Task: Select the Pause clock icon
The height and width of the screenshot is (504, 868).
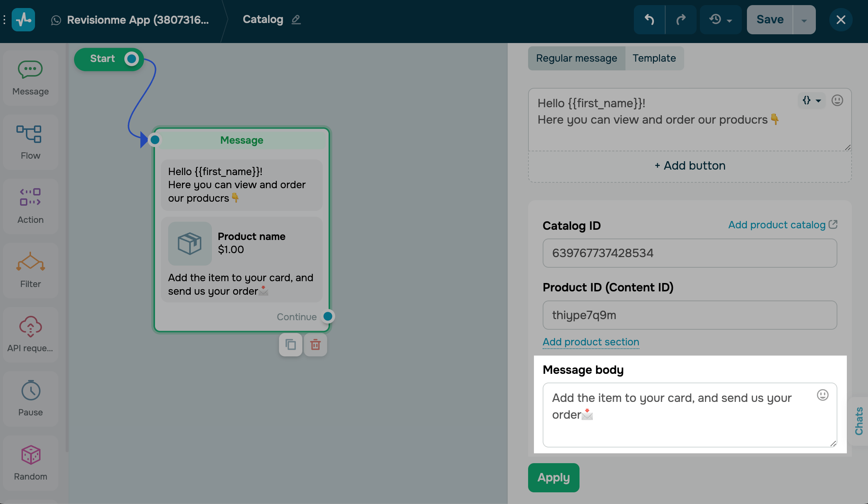Action: point(31,391)
